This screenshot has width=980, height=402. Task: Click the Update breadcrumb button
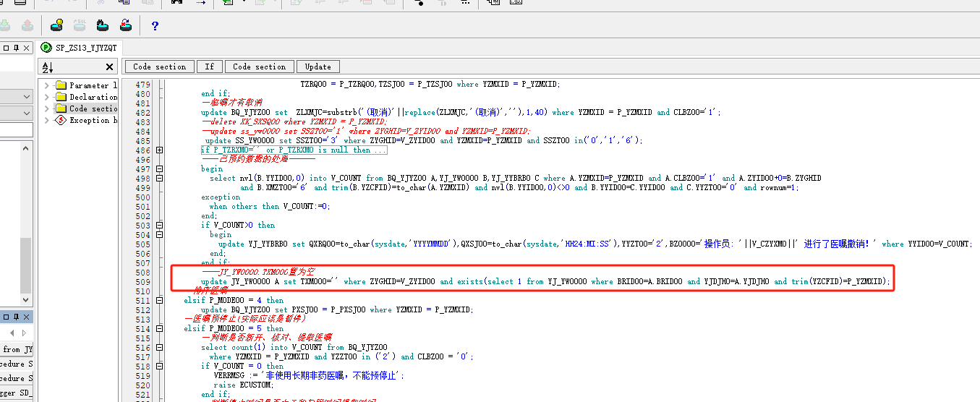tap(318, 67)
